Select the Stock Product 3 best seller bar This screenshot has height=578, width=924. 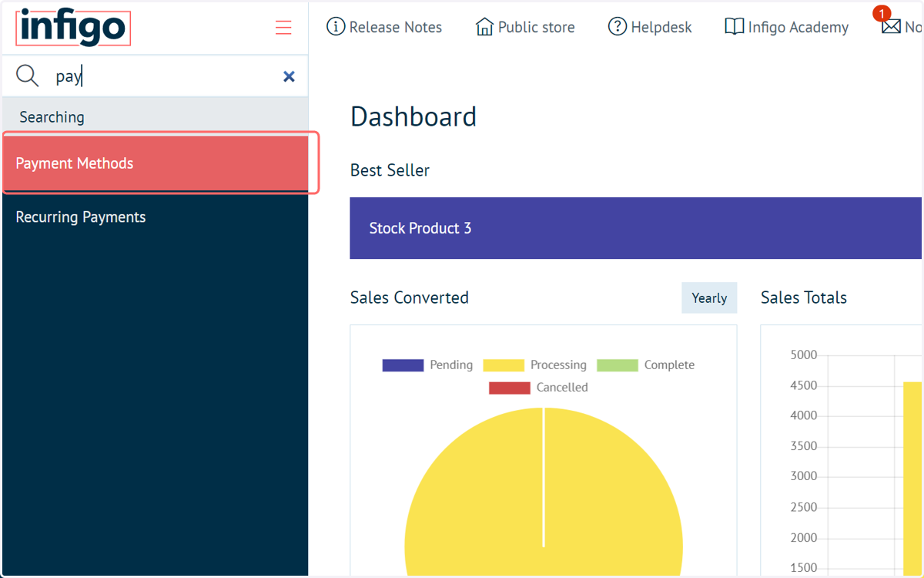[636, 228]
